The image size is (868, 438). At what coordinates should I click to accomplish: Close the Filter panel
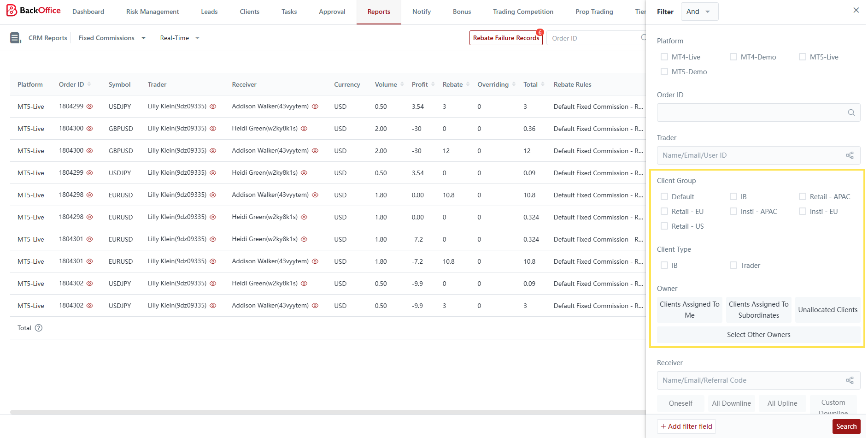click(856, 10)
